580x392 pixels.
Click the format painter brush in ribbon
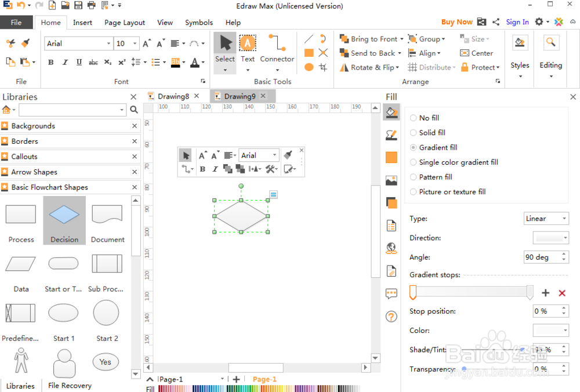(25, 43)
